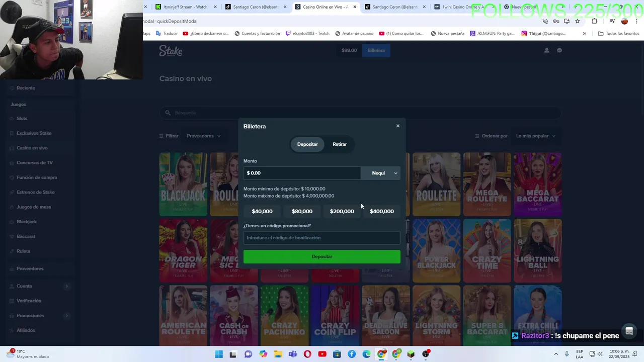Open the Blackjack Live game thumbnail

[183, 185]
